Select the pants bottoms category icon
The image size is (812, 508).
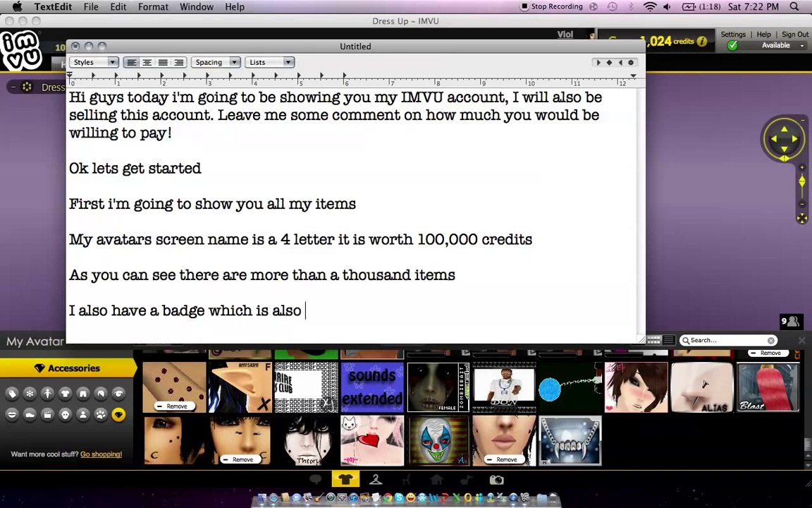83,394
